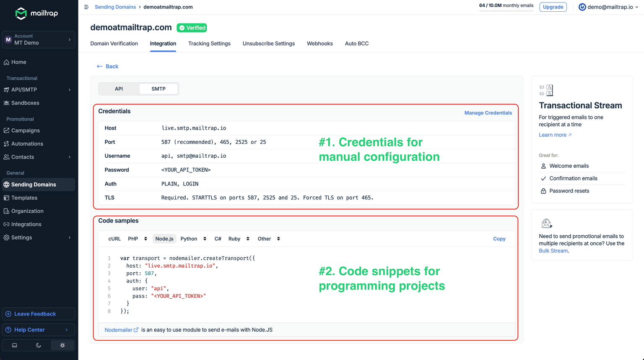
Task: Click the Contacts people icon
Action: 6,157
